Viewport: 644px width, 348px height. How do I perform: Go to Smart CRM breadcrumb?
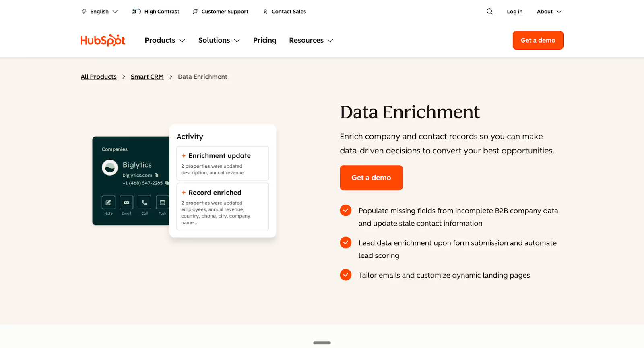(147, 77)
